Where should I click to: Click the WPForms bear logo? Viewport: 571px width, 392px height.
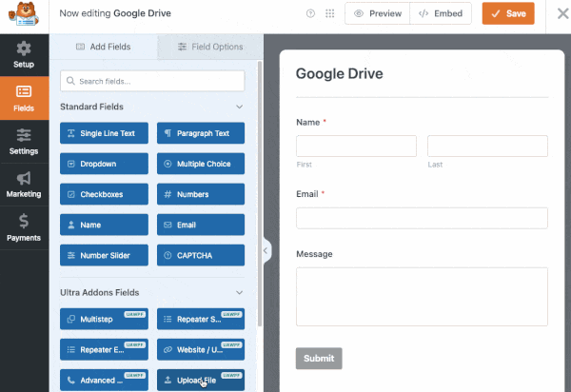tap(25, 14)
